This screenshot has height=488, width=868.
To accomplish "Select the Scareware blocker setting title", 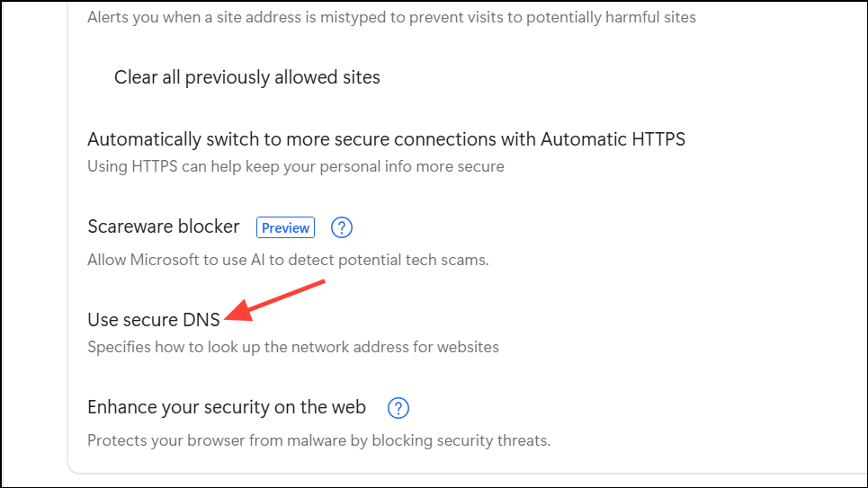I will (x=164, y=226).
